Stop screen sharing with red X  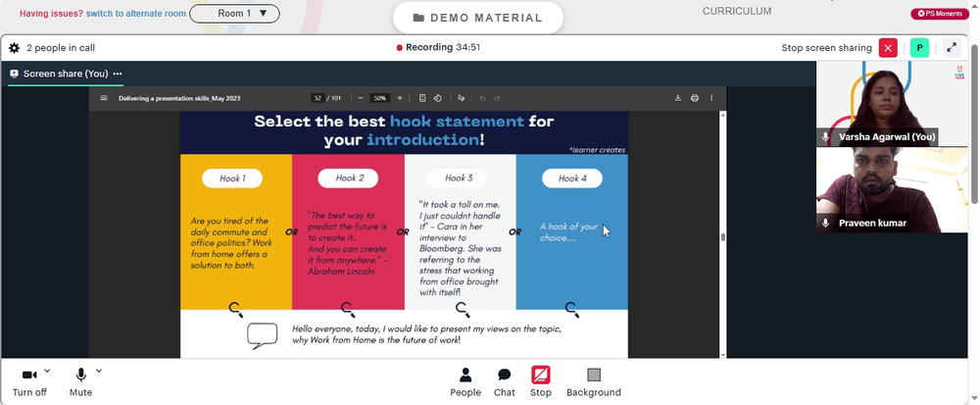tap(888, 47)
